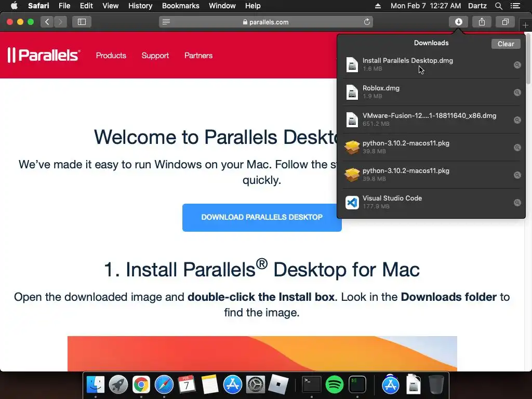Click the eject icon in menu bar

point(378,6)
